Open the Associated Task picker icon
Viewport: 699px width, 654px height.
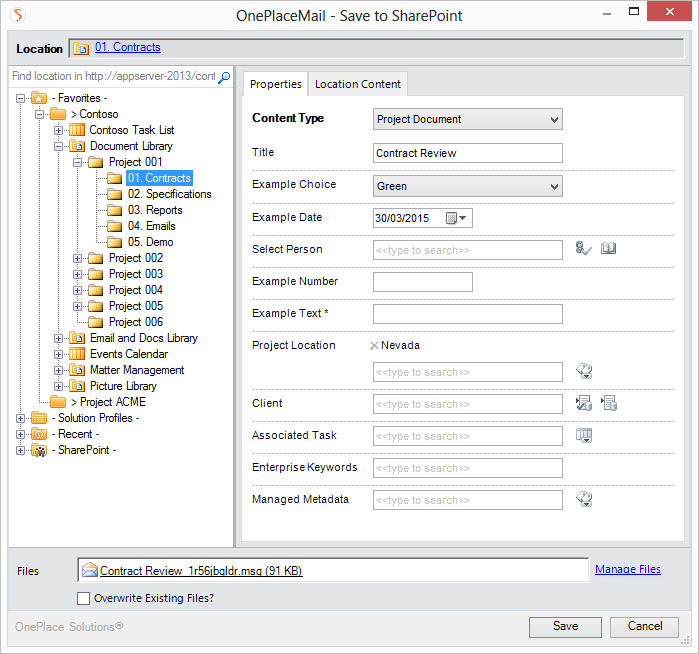pos(585,436)
